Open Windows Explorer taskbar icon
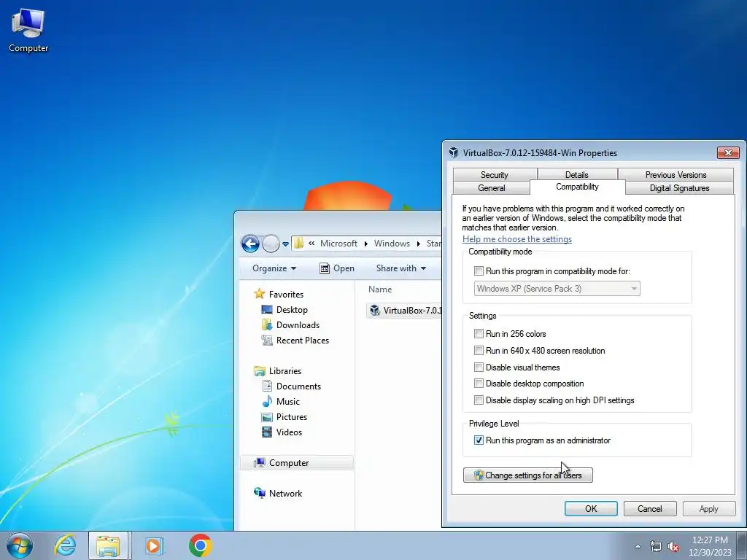747x560 pixels. 108,545
